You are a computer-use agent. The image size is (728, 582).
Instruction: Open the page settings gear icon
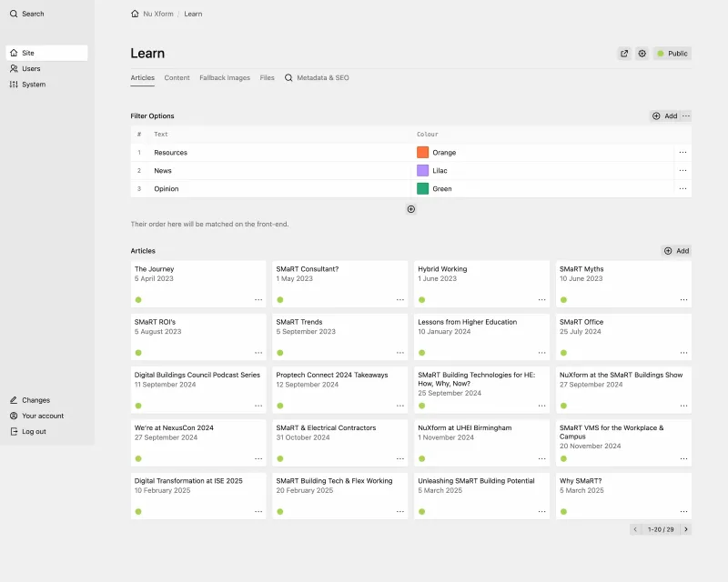pyautogui.click(x=643, y=54)
